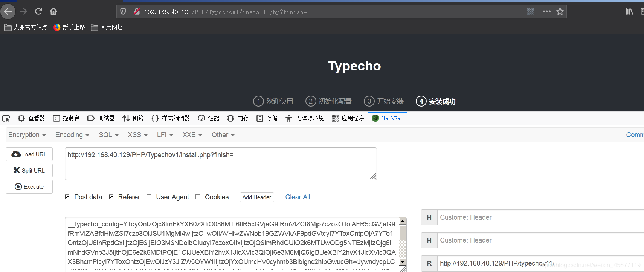
Task: Open the 应用程序 application panel
Action: tap(348, 118)
